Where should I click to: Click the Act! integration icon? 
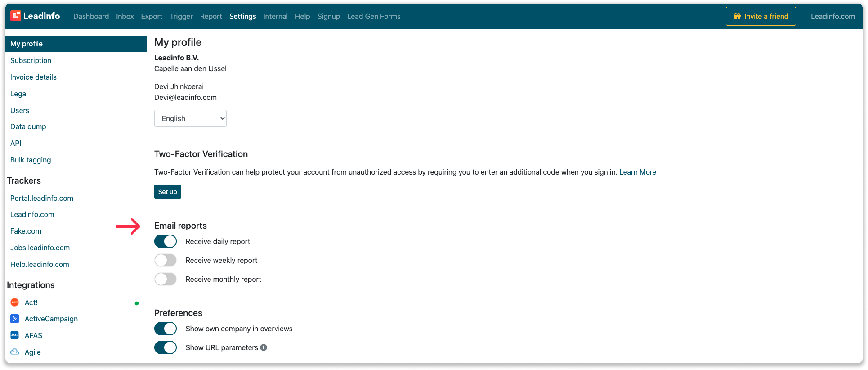(14, 302)
